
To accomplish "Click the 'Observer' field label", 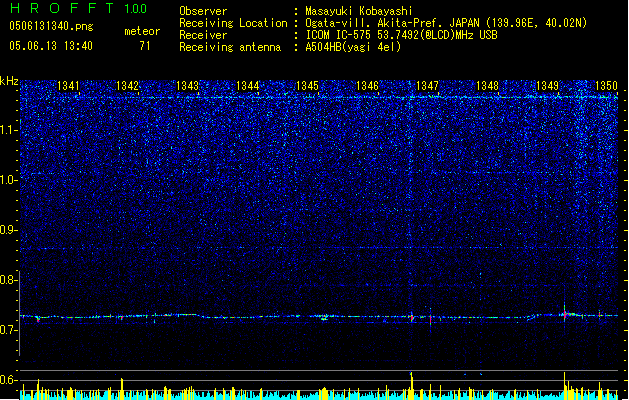I will (203, 11).
